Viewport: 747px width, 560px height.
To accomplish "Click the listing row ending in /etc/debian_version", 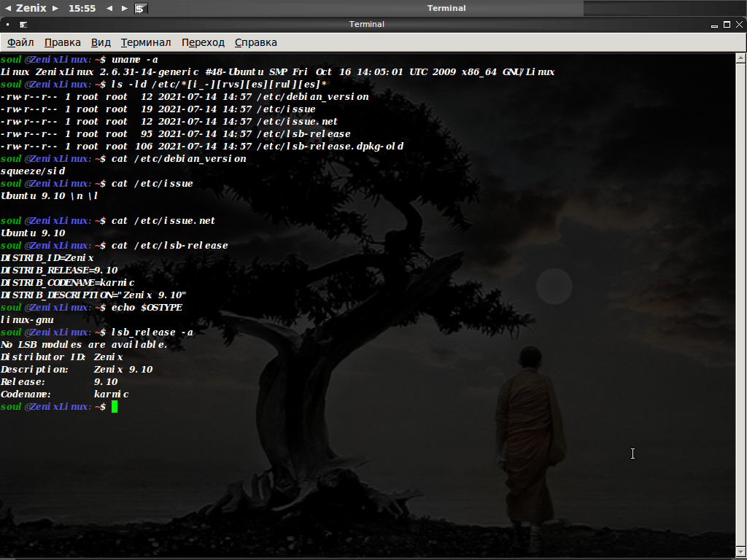I will click(185, 97).
